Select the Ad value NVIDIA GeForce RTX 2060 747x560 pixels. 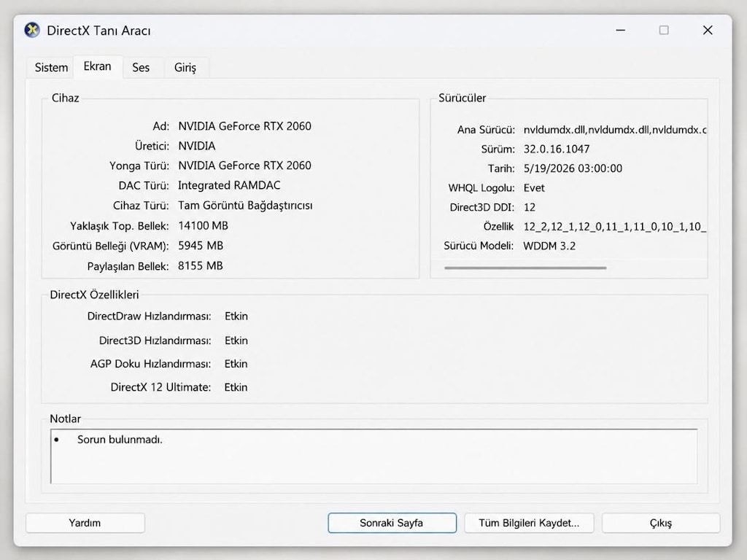coord(245,126)
